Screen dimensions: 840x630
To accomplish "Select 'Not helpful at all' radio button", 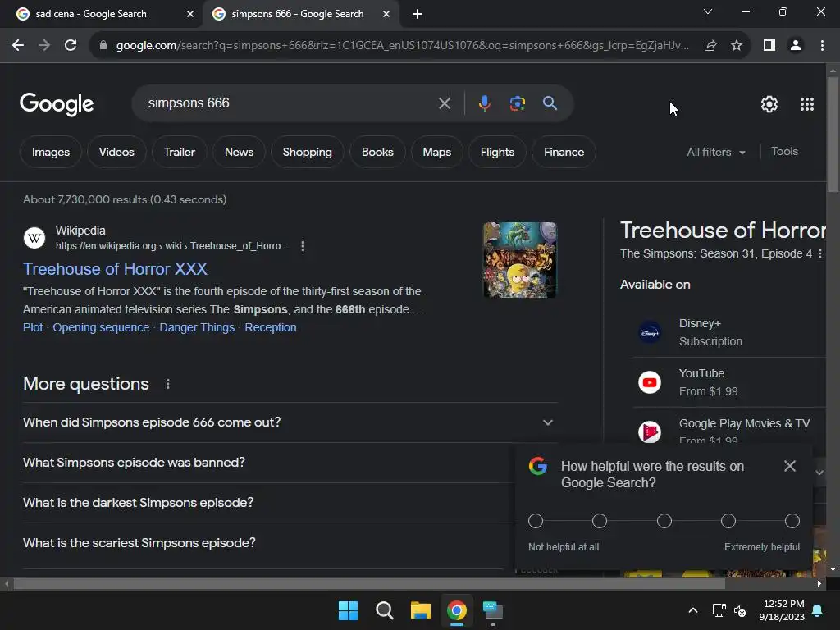I will tap(536, 521).
